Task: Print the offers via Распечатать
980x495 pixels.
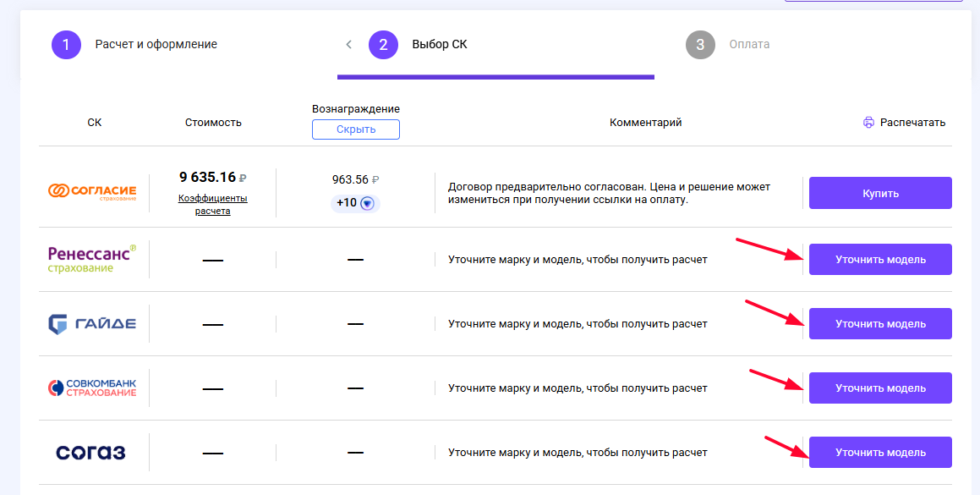Action: (912, 123)
